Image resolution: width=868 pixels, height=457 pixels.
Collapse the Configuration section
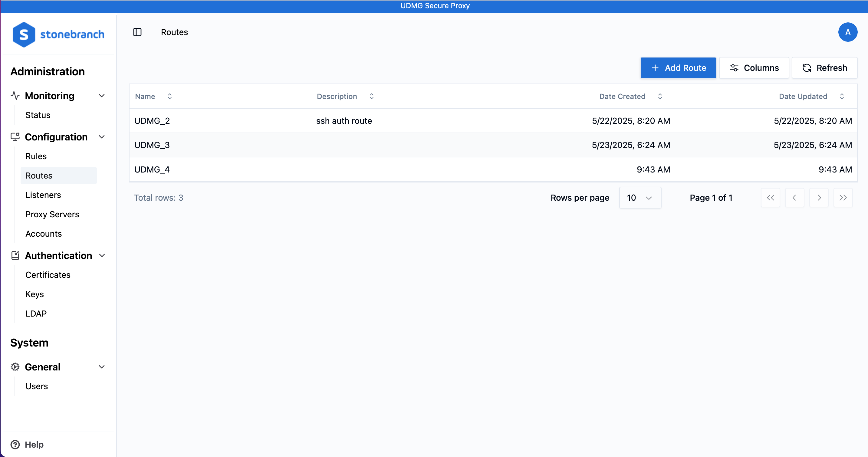[101, 137]
